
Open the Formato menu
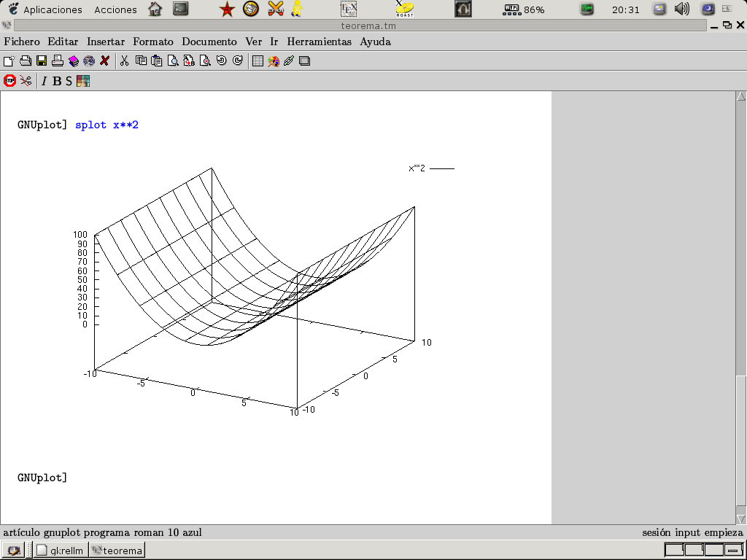(153, 42)
